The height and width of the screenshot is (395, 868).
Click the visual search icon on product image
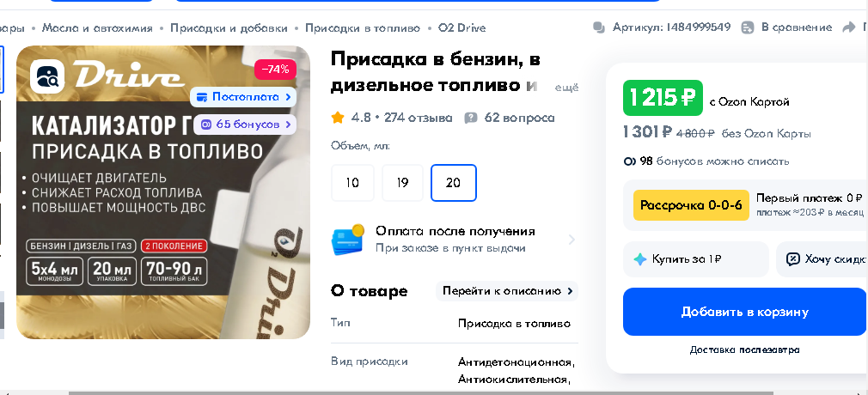point(47,76)
